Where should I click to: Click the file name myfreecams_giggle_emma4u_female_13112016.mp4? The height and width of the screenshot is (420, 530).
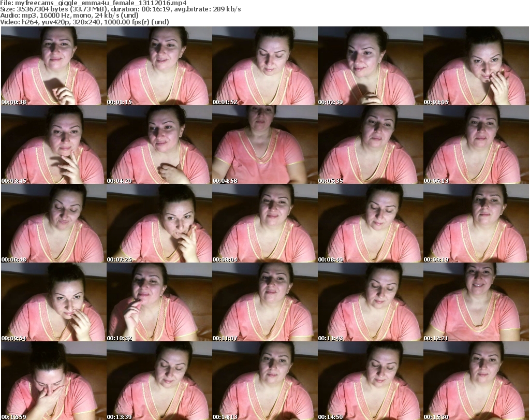(101, 3)
